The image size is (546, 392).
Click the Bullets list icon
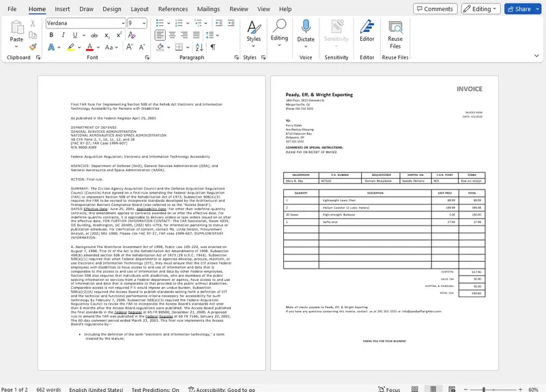160,23
